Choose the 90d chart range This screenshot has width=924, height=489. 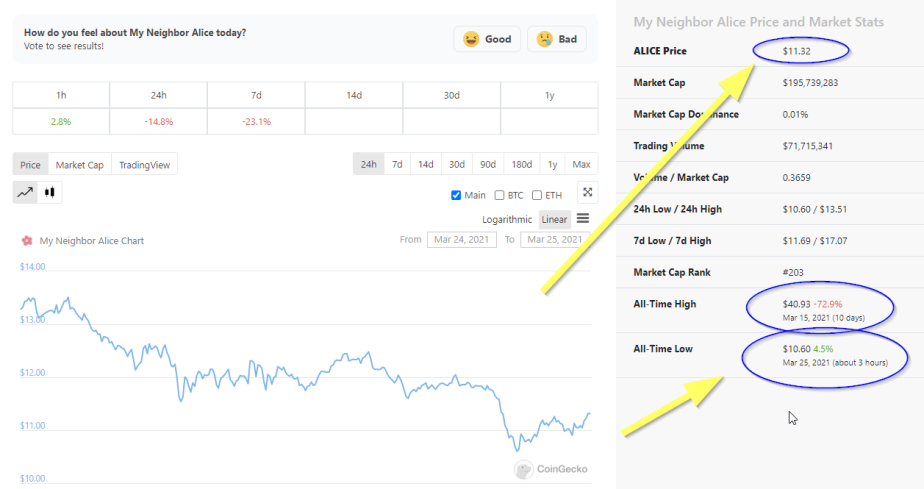tap(488, 164)
